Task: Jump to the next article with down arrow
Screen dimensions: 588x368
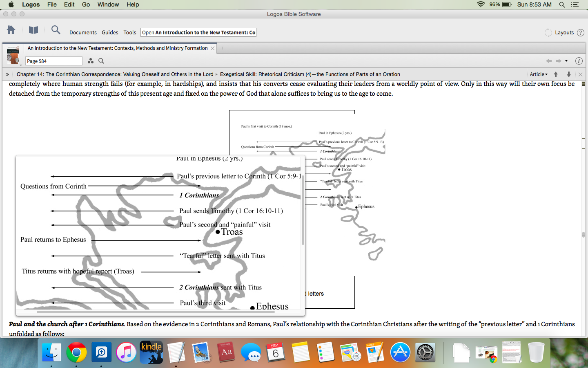Action: point(568,74)
